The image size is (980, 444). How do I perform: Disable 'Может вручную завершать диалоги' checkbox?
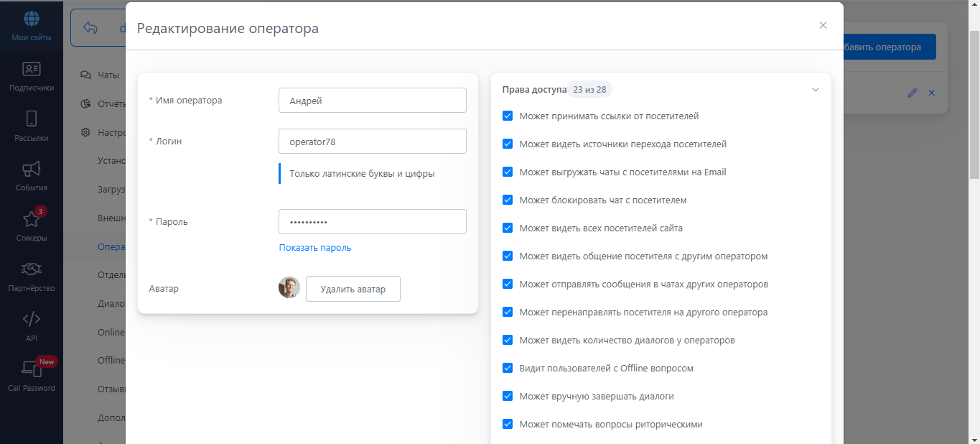click(x=508, y=396)
